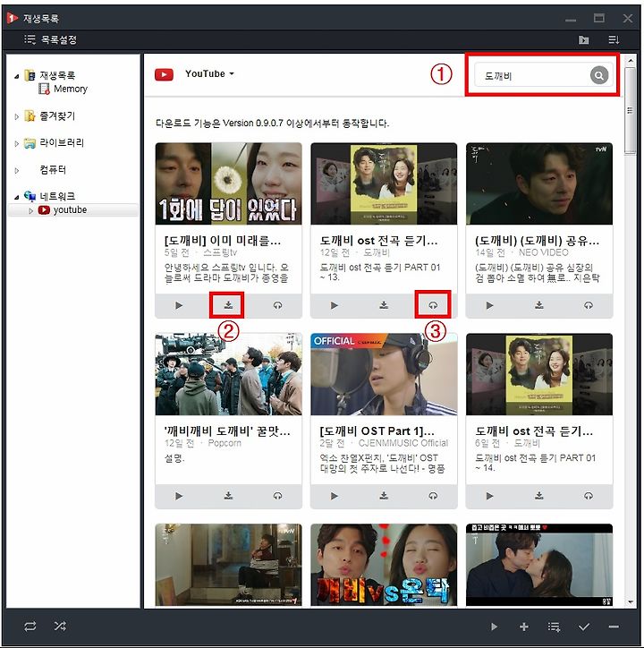Click the search magnifier button
644x648 pixels.
click(x=599, y=75)
